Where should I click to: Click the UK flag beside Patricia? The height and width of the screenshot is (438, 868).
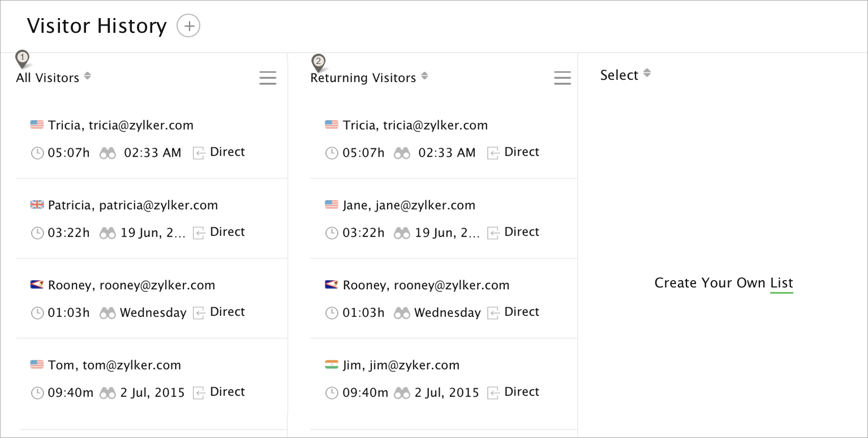[37, 205]
